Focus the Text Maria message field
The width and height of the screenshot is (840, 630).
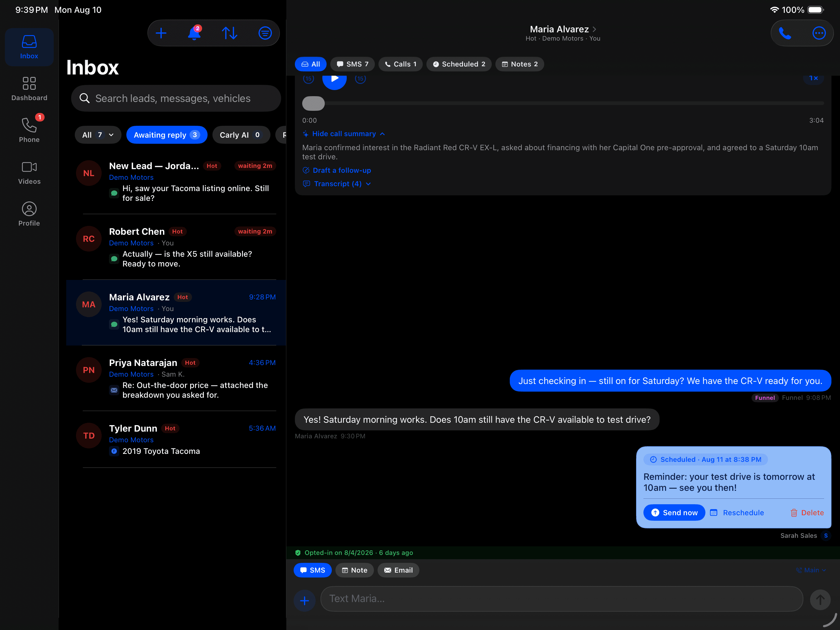(562, 599)
